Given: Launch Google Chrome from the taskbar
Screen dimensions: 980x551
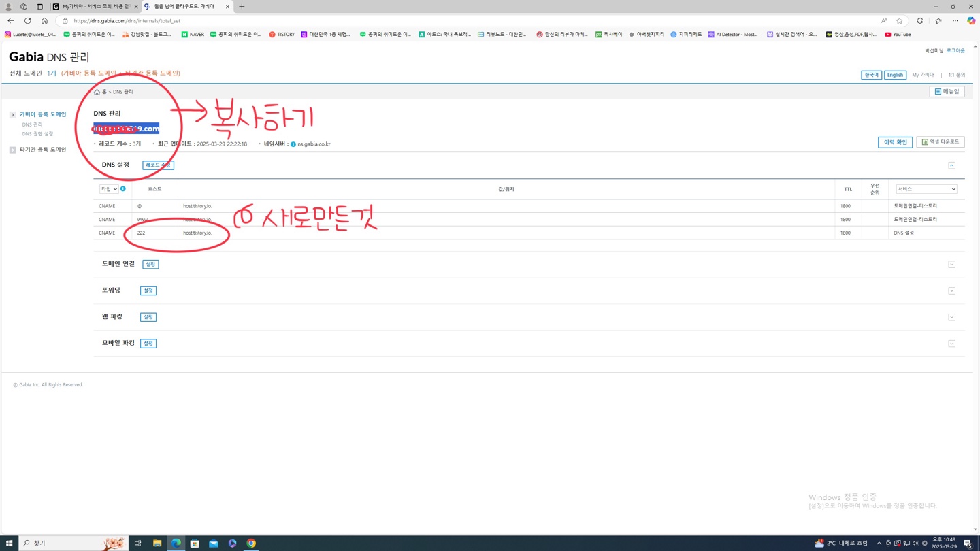Looking at the screenshot, I should click(x=251, y=544).
